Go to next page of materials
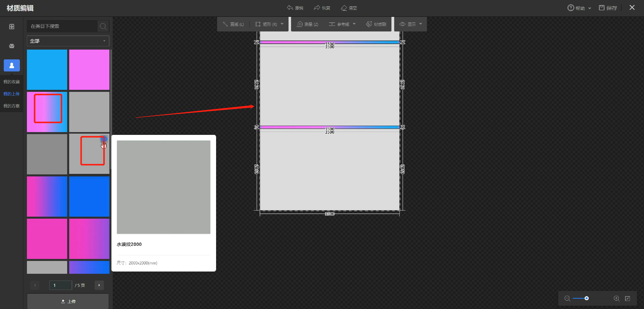Viewport: 644px width, 309px height. (99, 285)
